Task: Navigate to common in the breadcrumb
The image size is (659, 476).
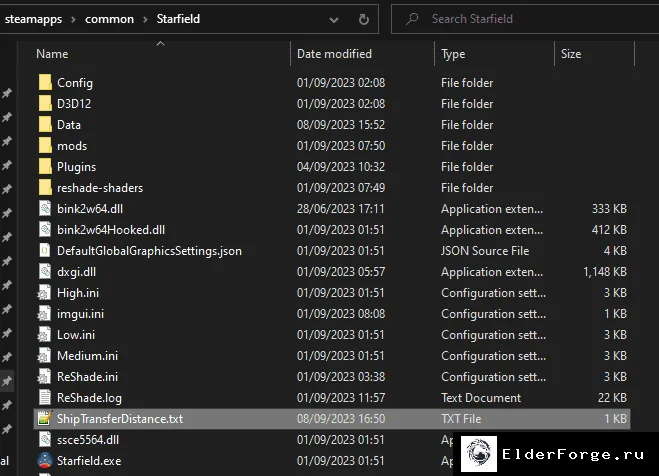Action: click(109, 19)
